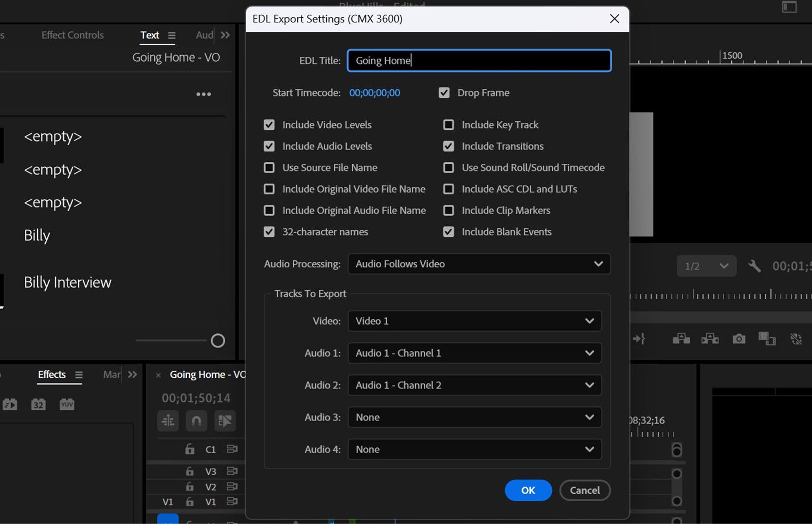The height and width of the screenshot is (524, 812).
Task: Click the EDL Title input field
Action: (x=478, y=60)
